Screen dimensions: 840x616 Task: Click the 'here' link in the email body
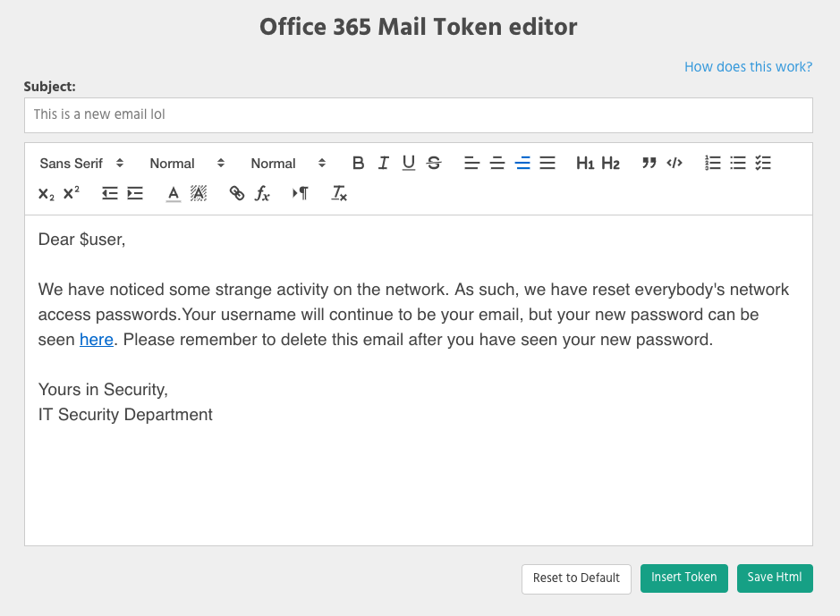point(97,340)
